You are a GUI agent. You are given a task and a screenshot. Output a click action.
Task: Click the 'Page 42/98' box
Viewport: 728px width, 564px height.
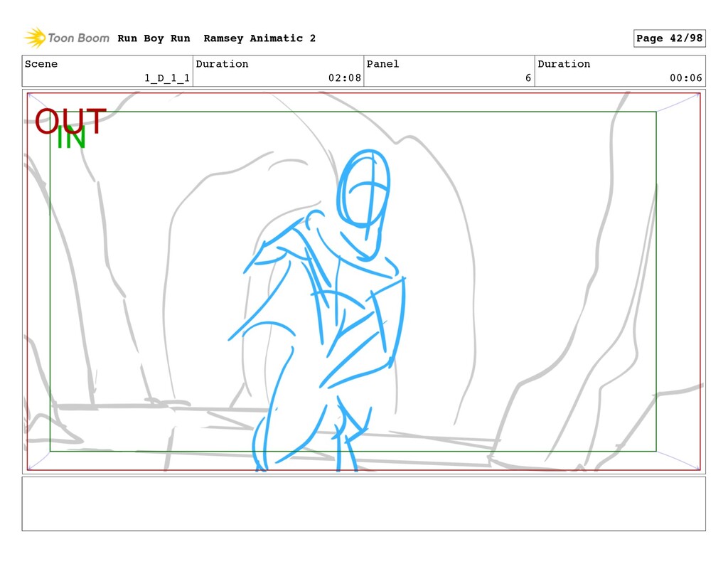pyautogui.click(x=669, y=38)
